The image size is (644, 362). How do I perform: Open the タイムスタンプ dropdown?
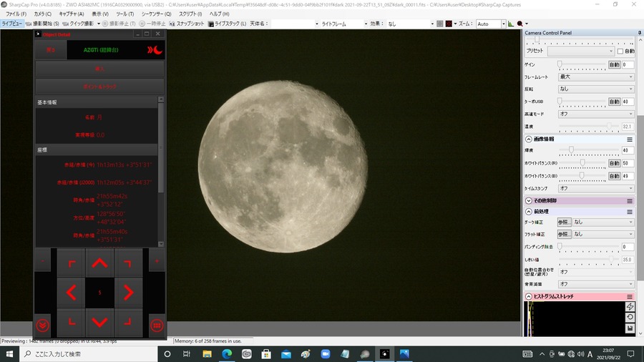tap(596, 188)
